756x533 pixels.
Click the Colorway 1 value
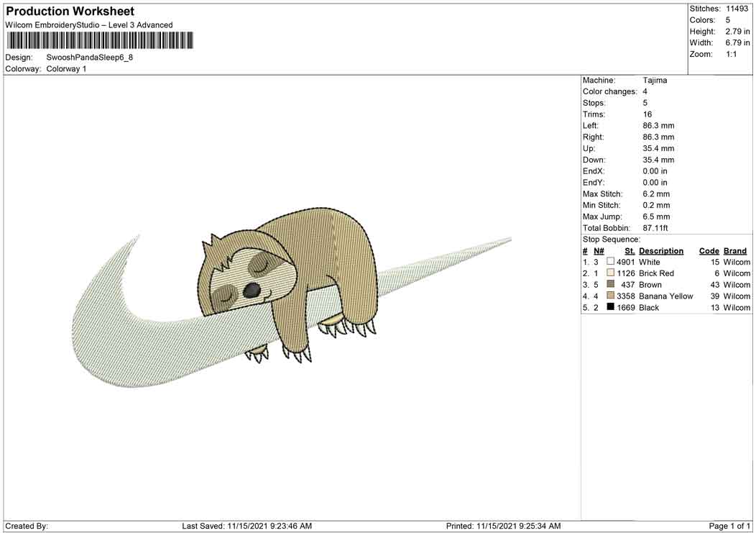(66, 69)
